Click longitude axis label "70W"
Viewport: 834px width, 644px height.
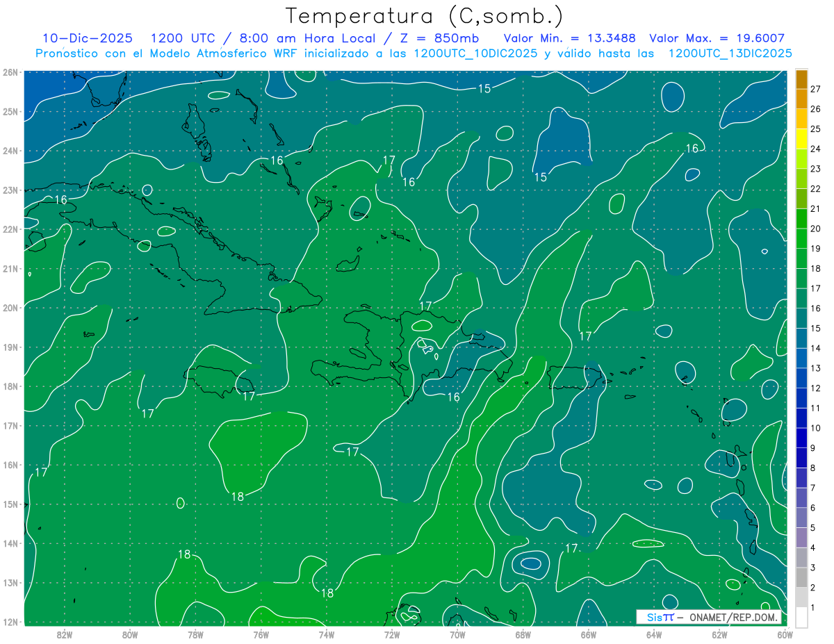pyautogui.click(x=457, y=634)
